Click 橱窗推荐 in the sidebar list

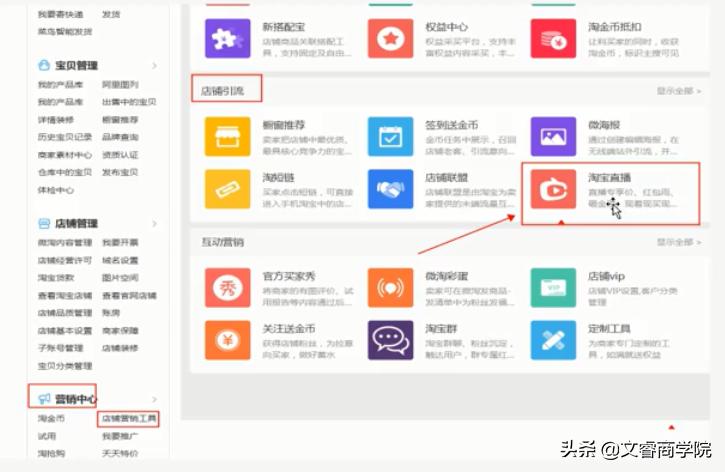click(x=120, y=120)
